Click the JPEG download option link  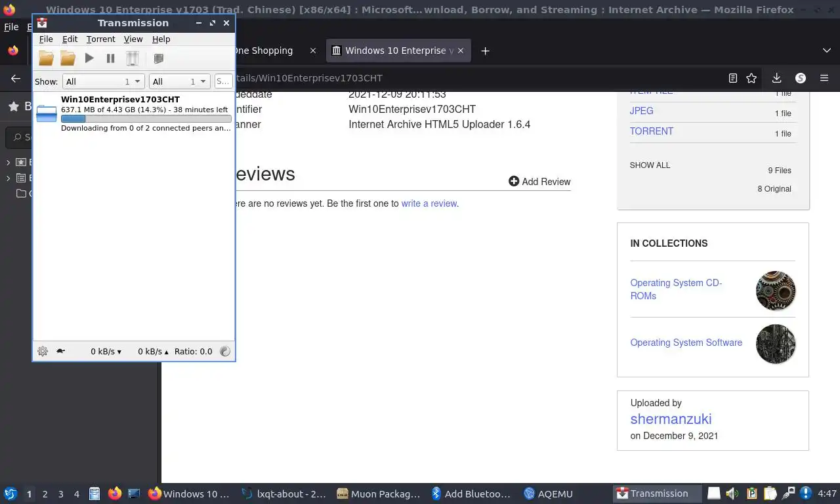(641, 111)
